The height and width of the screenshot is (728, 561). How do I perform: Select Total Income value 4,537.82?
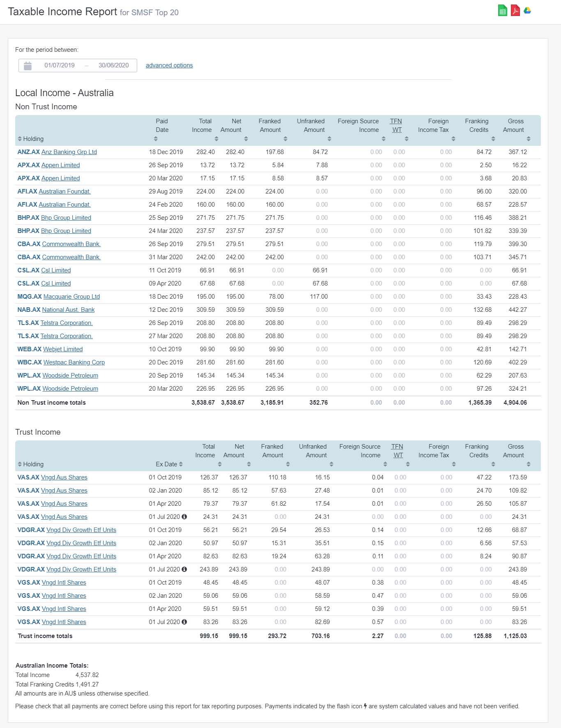[x=87, y=675]
